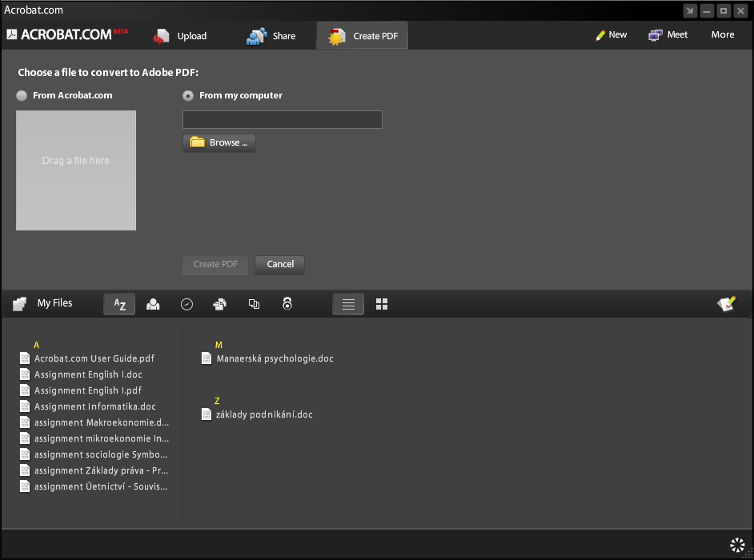
Task: Select Assignment Informatika.doc
Action: pyautogui.click(x=95, y=406)
